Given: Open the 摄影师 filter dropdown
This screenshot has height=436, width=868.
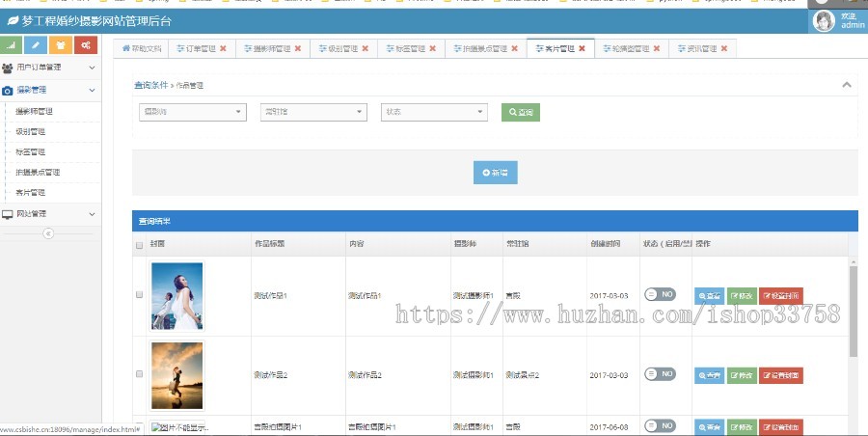Looking at the screenshot, I should (193, 112).
